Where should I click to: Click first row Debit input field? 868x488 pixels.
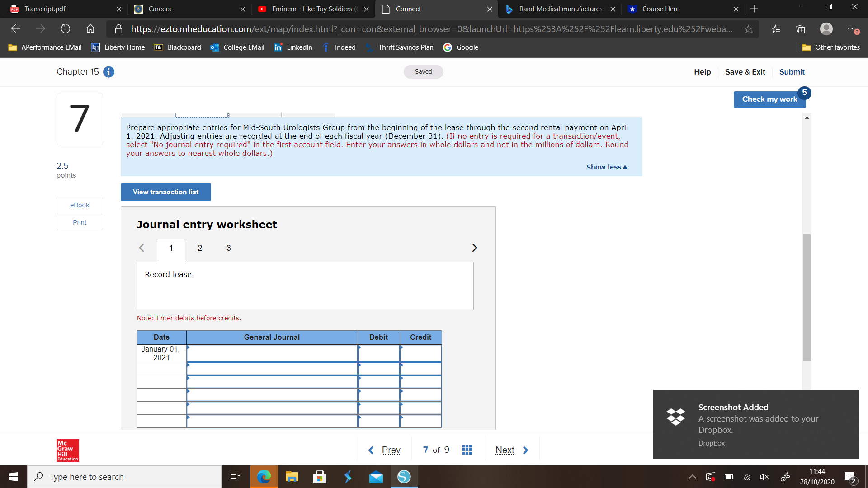click(x=378, y=353)
